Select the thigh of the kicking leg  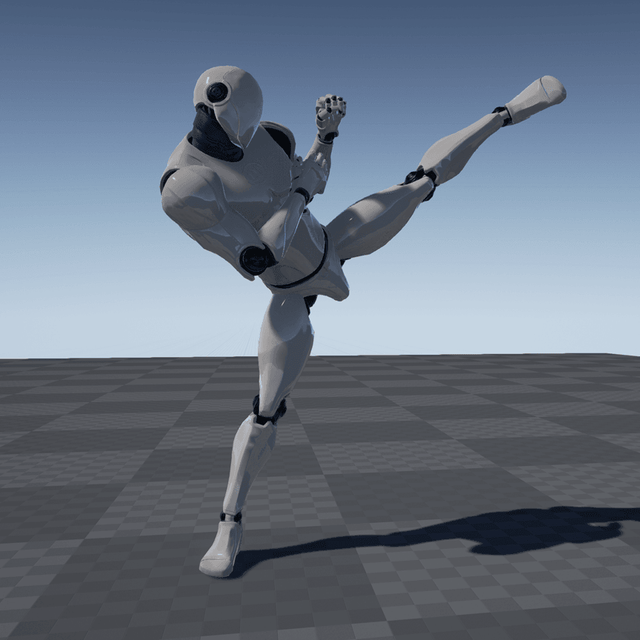(375, 215)
